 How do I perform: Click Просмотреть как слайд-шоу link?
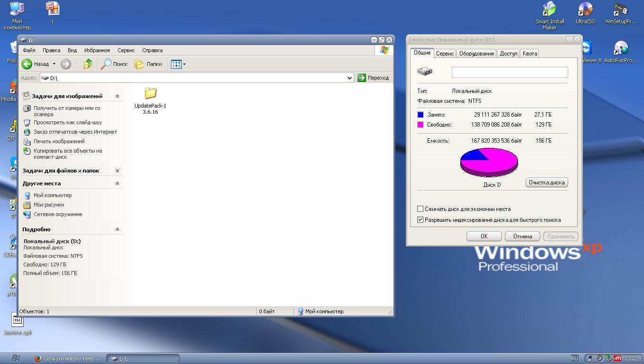[68, 122]
